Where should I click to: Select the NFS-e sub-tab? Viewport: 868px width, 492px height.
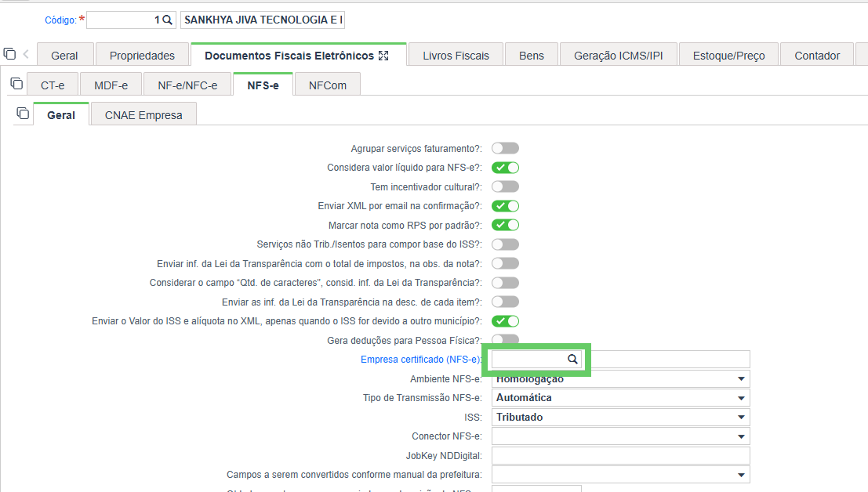point(263,85)
